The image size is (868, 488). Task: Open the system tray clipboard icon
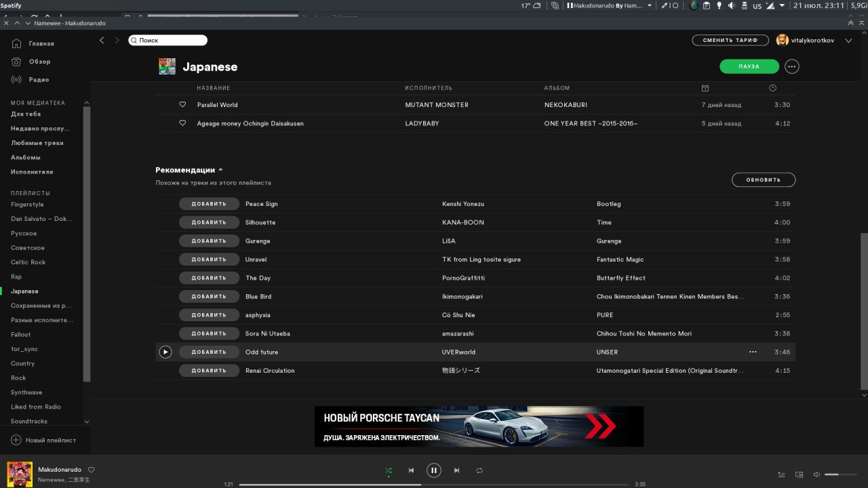point(706,5)
